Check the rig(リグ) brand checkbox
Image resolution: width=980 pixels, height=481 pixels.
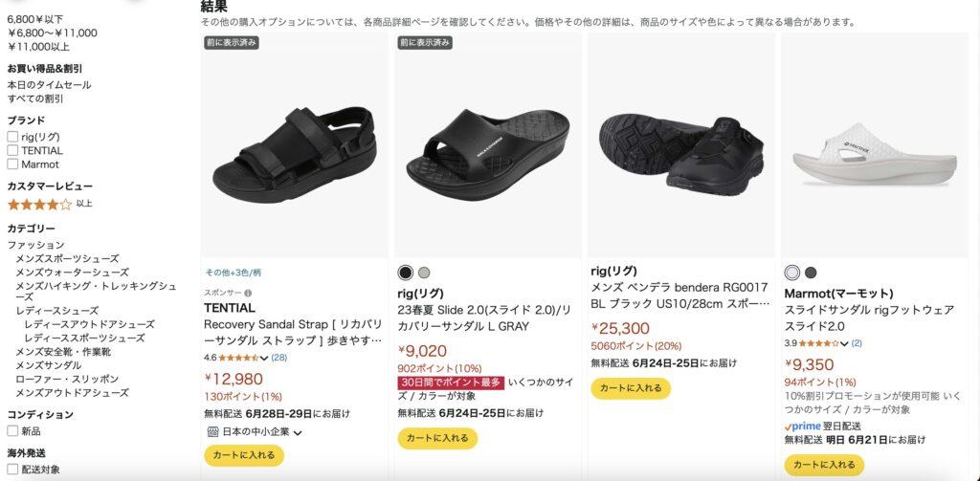click(x=12, y=137)
